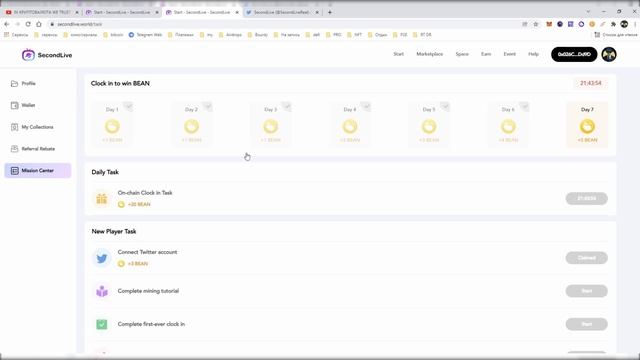Screen dimensions: 640x360
Task: Click the Daily Task heading
Action: tap(105, 172)
